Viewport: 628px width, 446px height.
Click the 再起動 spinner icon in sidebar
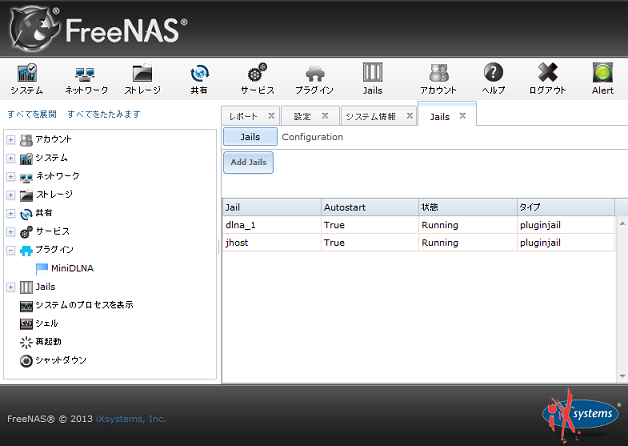(x=26, y=342)
